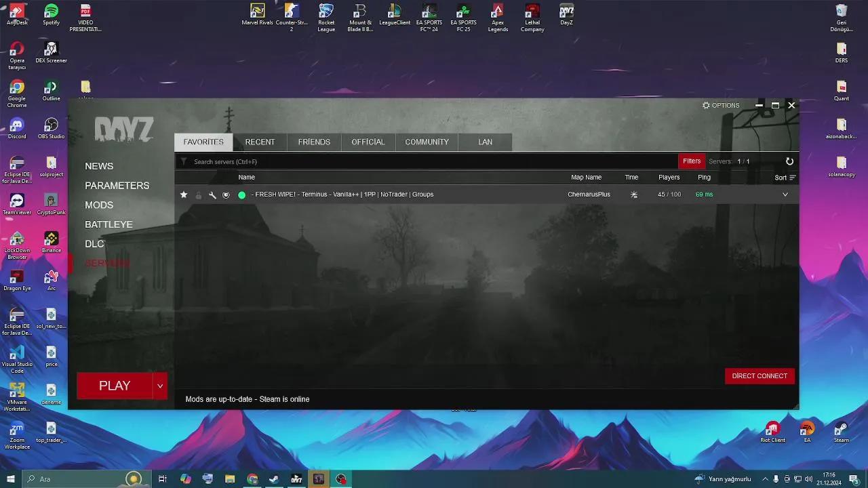Open MODS in the left sidebar
The image size is (868, 488).
tap(99, 205)
